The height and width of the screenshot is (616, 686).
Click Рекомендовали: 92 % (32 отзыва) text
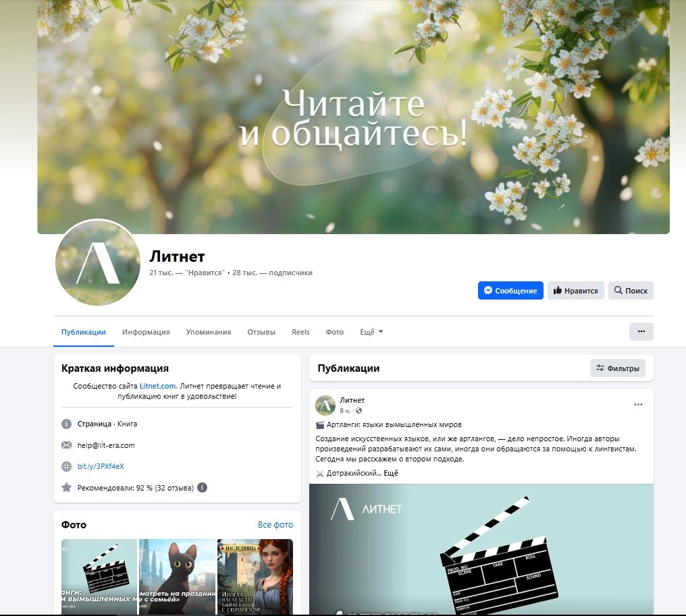coord(135,487)
